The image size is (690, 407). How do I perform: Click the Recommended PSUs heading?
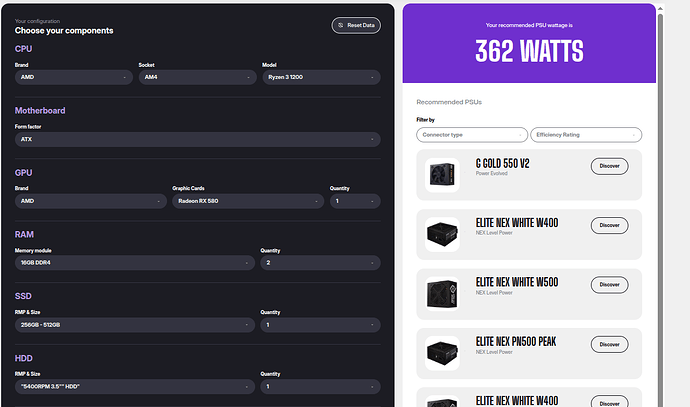449,102
